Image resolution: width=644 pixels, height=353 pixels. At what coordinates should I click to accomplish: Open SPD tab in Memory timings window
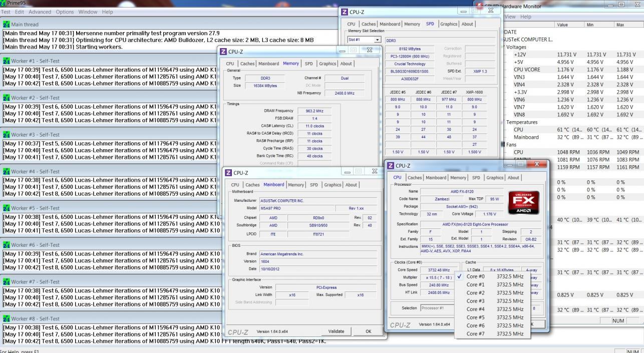pos(309,64)
